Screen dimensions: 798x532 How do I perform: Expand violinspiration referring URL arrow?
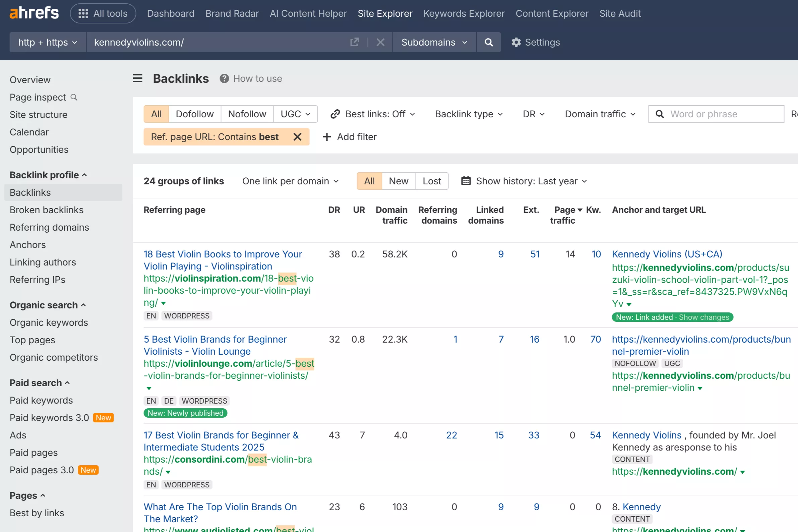pos(164,303)
